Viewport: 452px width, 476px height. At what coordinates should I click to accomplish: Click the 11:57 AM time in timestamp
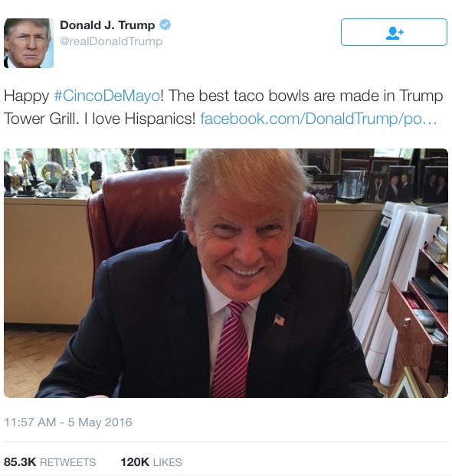(30, 422)
